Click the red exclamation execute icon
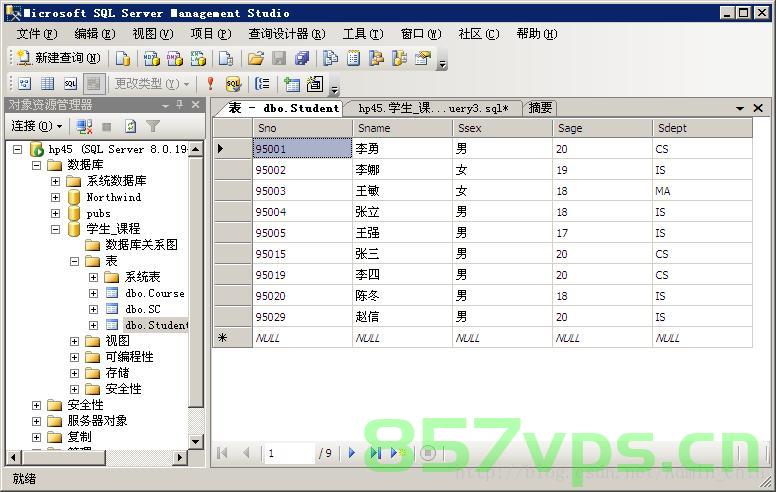Viewport: 776px width, 492px height. click(x=210, y=84)
